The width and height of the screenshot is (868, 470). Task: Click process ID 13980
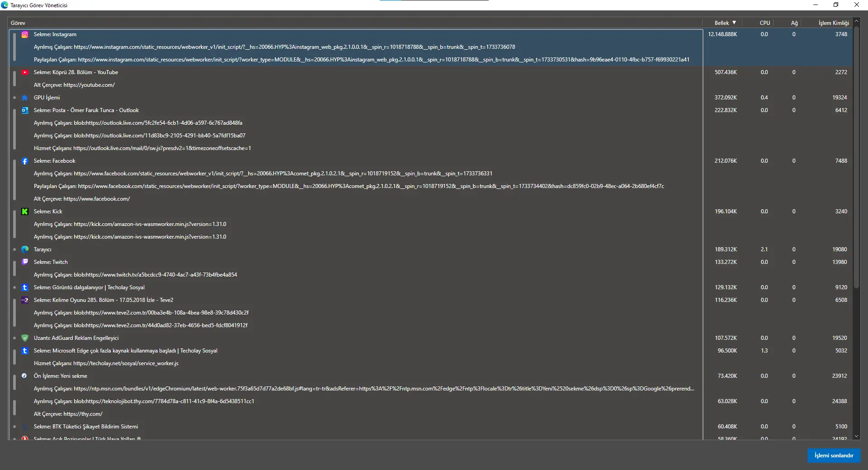tap(840, 262)
